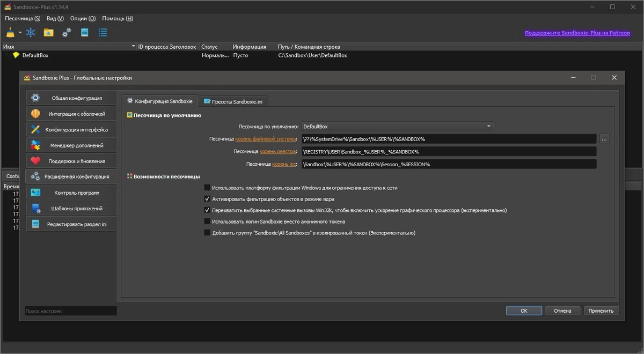Open the dropdown arrow next to broom icon

[20, 33]
